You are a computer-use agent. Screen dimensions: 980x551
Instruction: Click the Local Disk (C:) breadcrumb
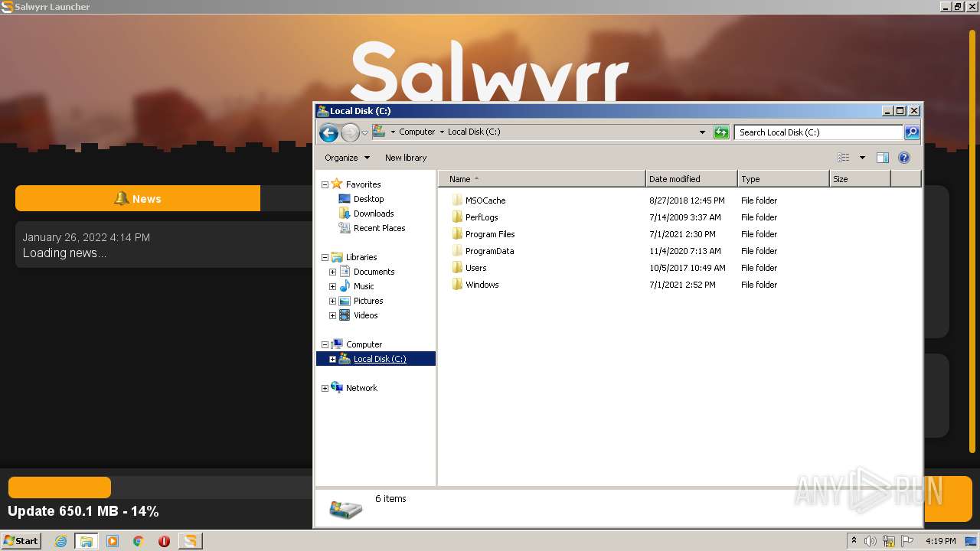pyautogui.click(x=474, y=132)
